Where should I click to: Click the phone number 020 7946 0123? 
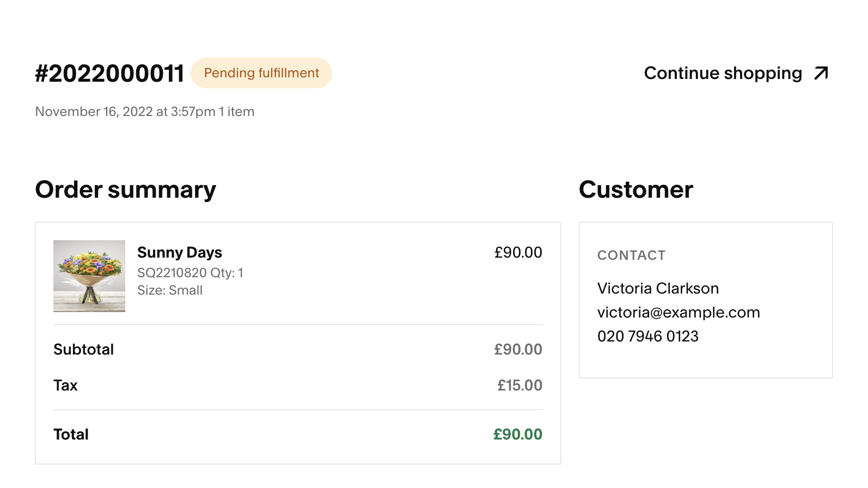pyautogui.click(x=648, y=337)
